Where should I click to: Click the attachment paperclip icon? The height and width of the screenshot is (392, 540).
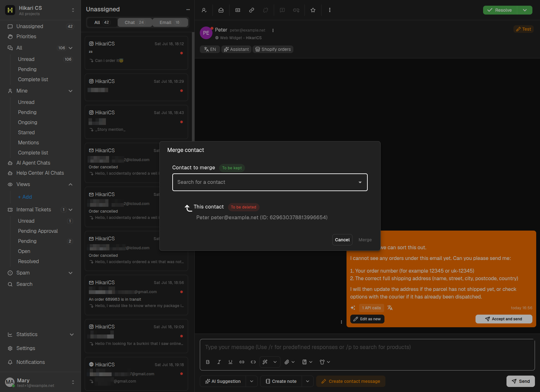tap(287, 362)
